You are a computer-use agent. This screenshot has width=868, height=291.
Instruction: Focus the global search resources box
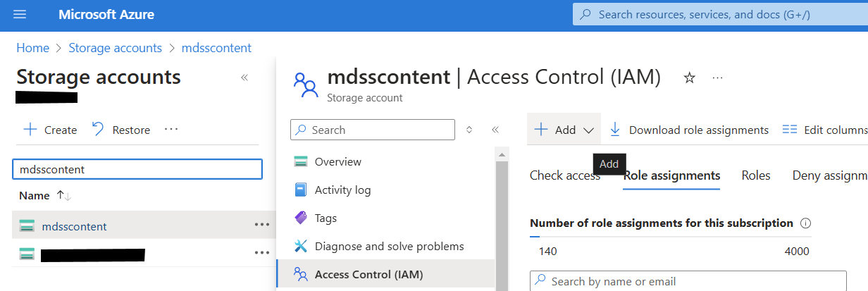point(720,14)
